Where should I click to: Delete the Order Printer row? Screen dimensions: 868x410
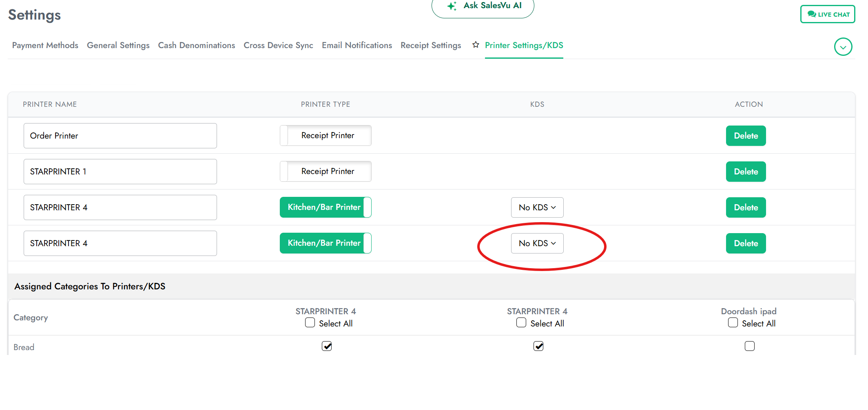click(x=746, y=136)
